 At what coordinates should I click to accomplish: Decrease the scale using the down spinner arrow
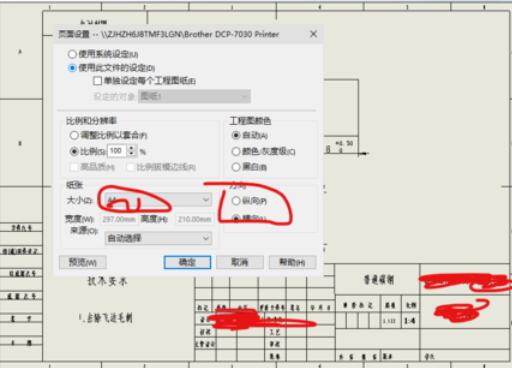(131, 154)
